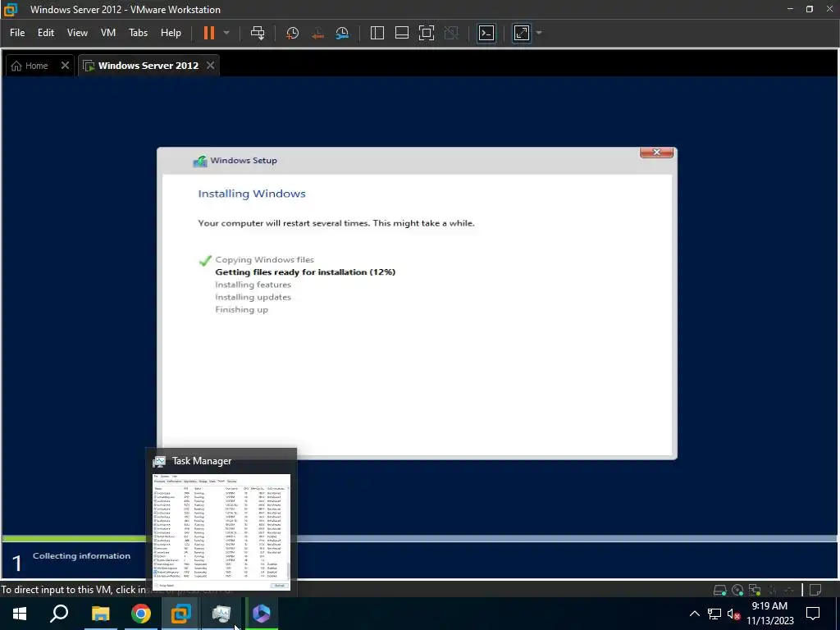Open the clock showing 9:19 AM
The width and height of the screenshot is (840, 630).
tap(769, 614)
